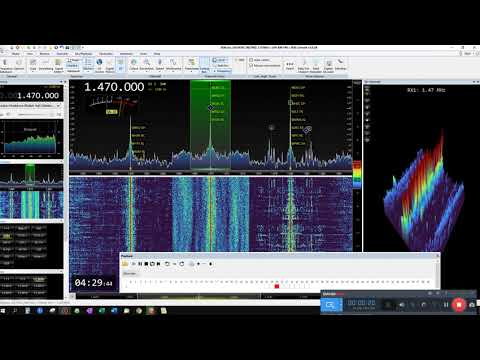Open the Rec/Playback ribbon tab
The image size is (480, 360).
tap(83, 54)
